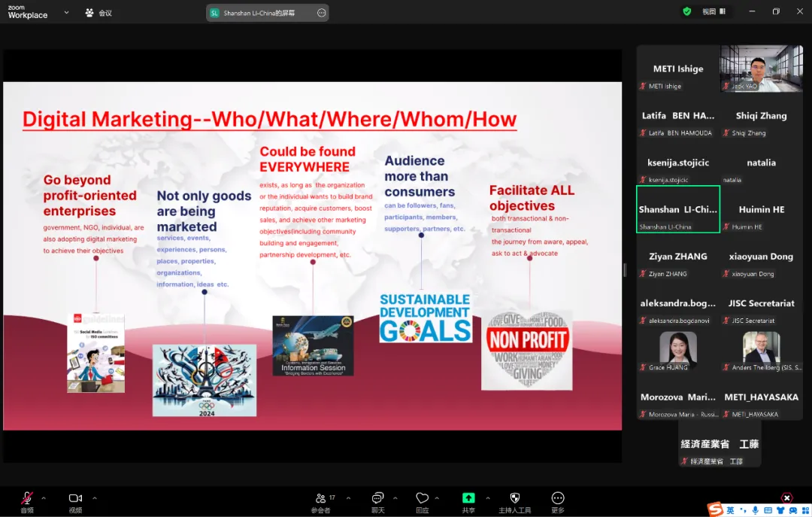Image resolution: width=812 pixels, height=517 pixels.
Task: Click the Sustainable Development Goals image
Action: (425, 318)
